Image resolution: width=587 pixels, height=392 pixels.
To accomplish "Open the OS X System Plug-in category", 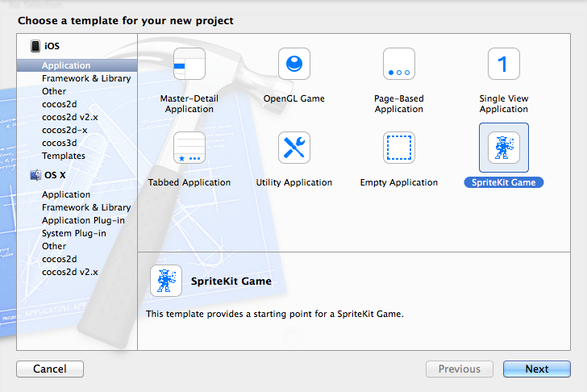I will tap(74, 233).
